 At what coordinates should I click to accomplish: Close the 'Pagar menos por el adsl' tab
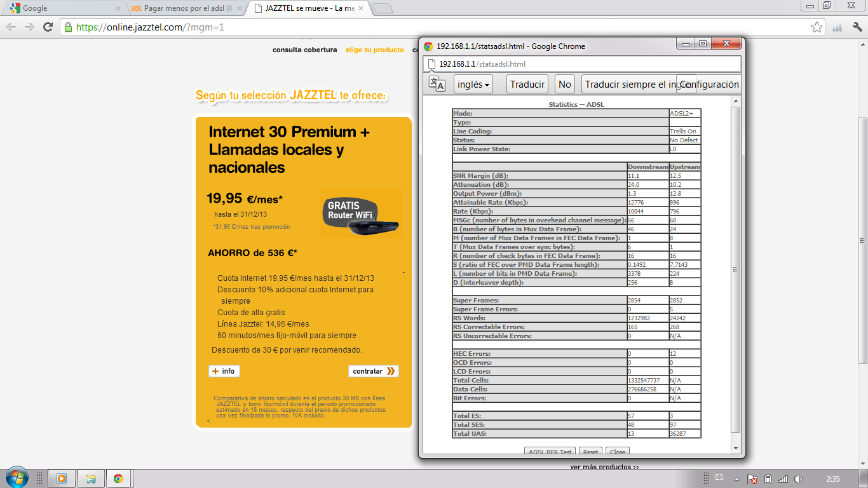click(238, 9)
